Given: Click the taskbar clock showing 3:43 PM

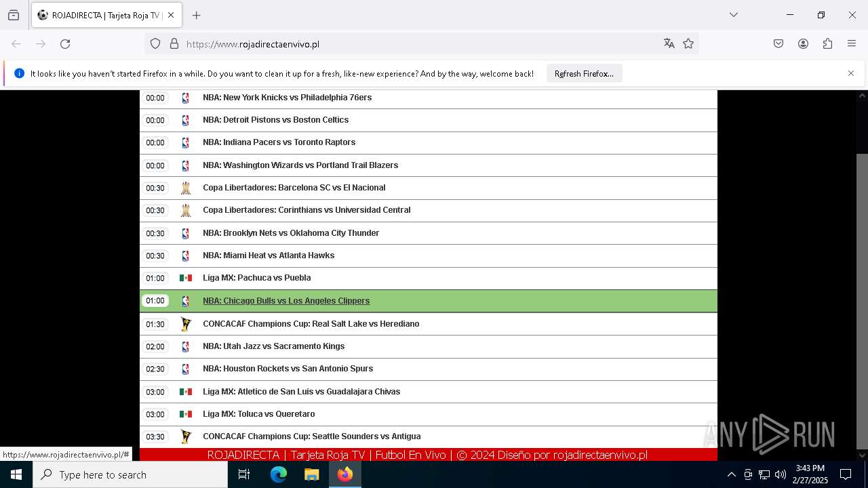Looking at the screenshot, I should tap(810, 474).
